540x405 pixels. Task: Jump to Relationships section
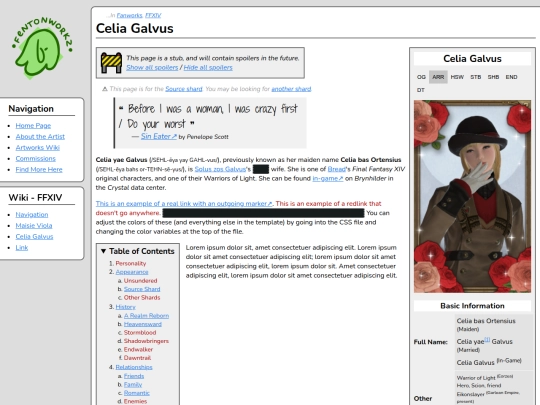point(134,367)
